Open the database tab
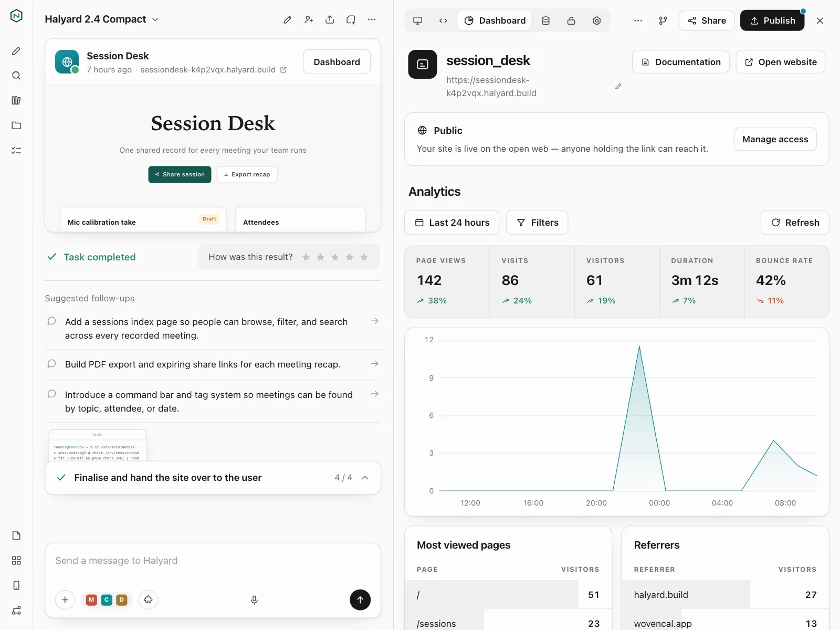 point(545,20)
